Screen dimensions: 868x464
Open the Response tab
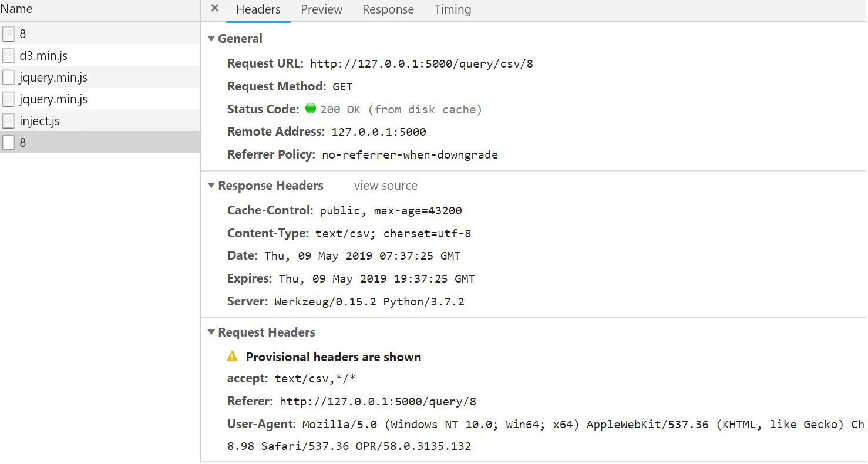pos(388,9)
